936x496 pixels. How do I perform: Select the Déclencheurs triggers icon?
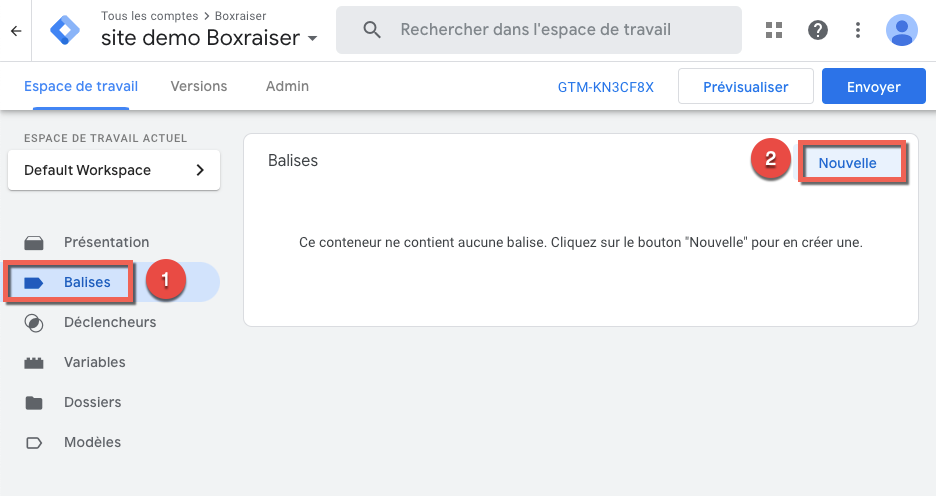[x=34, y=322]
